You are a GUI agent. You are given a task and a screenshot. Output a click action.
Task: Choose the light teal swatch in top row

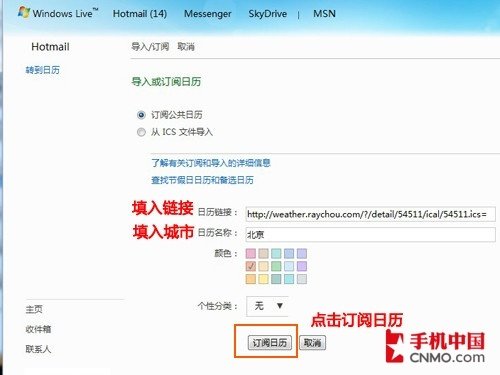pos(276,254)
